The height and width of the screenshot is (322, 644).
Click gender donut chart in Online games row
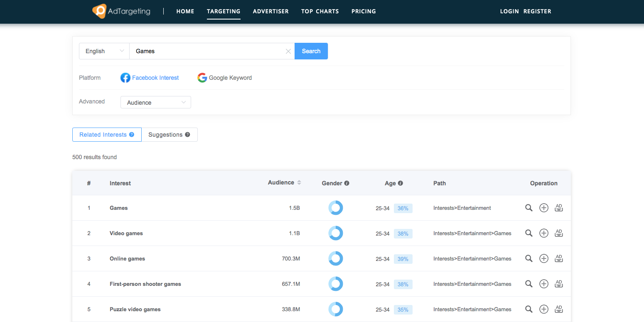click(336, 258)
